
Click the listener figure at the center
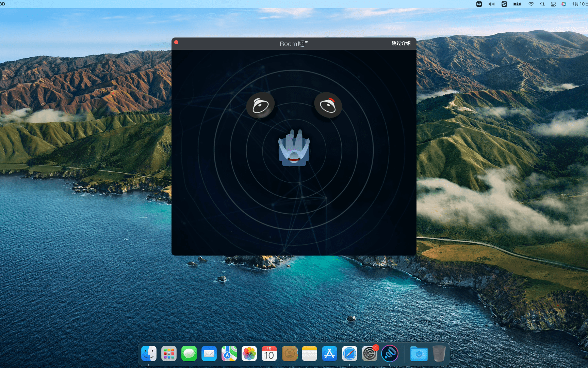click(x=294, y=149)
